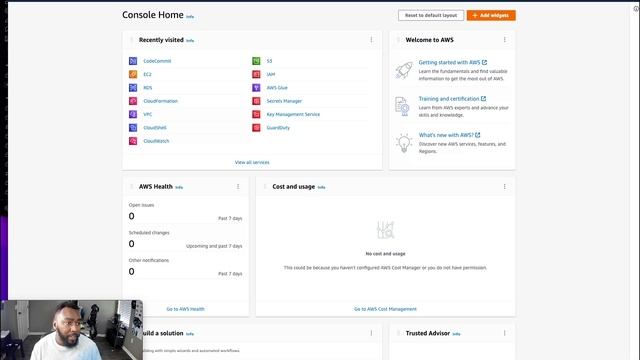Open the Cost and usage options menu
Viewport: 640px width, 360px height.
pos(504,187)
